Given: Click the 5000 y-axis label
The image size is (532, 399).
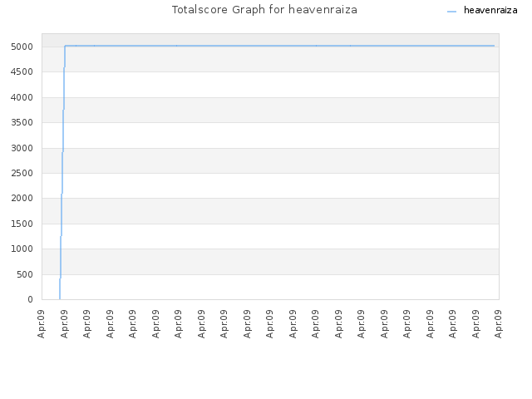Looking at the screenshot, I should 22,47.
